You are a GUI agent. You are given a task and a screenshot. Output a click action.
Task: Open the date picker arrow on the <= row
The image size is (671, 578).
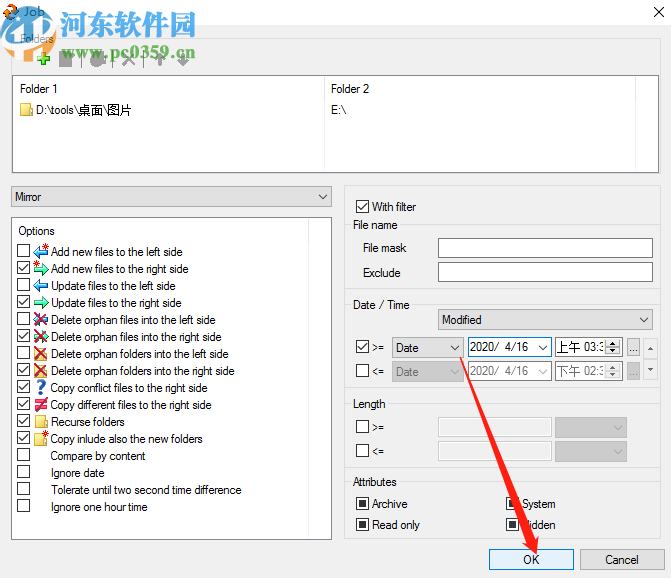pyautogui.click(x=543, y=371)
